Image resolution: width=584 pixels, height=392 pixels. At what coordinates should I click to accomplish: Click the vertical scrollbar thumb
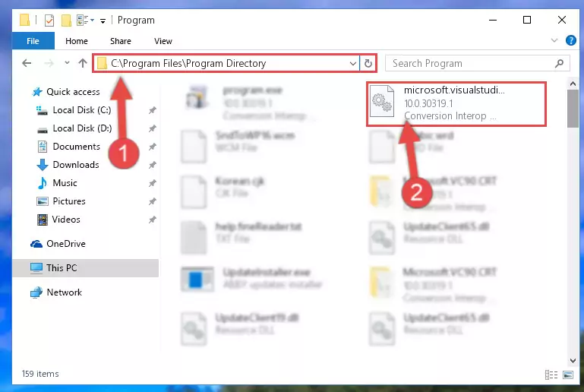tap(573, 109)
